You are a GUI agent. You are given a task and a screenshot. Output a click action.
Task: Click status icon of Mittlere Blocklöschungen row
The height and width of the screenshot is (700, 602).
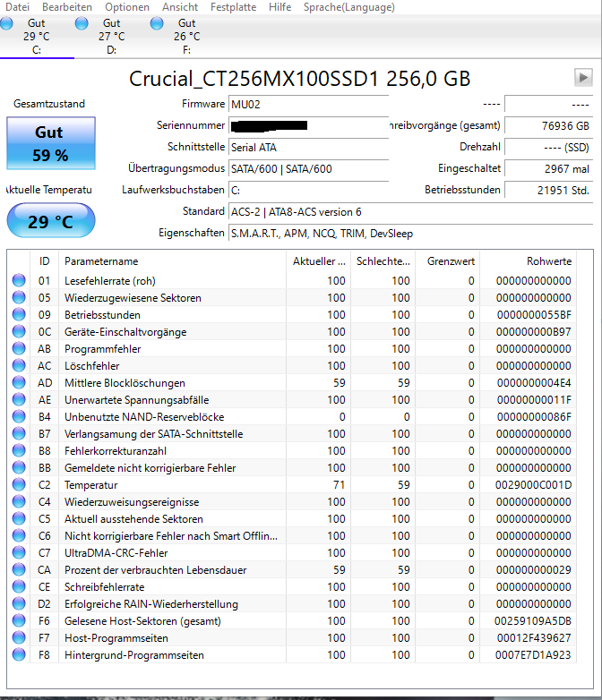click(x=19, y=382)
